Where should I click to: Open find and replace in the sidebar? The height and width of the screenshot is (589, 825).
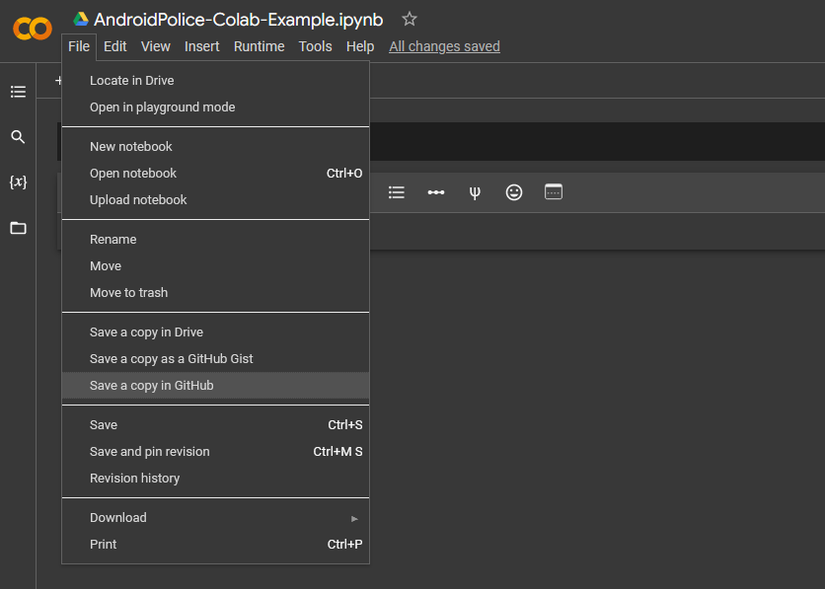pyautogui.click(x=17, y=136)
